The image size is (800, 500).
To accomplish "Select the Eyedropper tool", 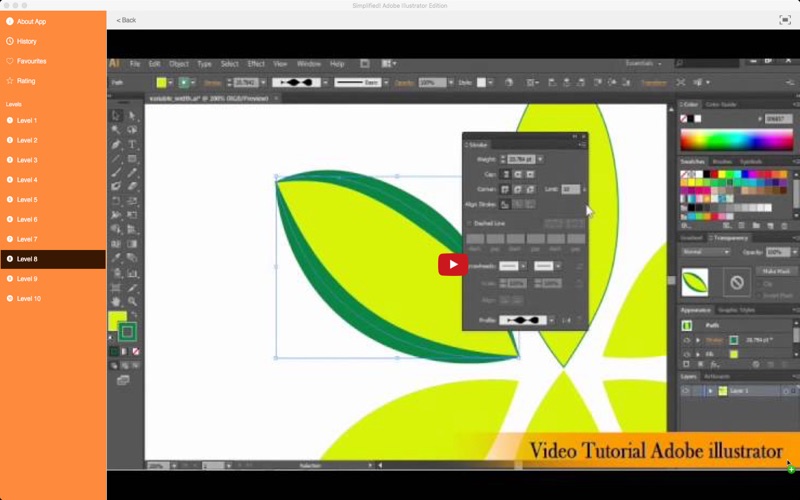I will pyautogui.click(x=116, y=258).
